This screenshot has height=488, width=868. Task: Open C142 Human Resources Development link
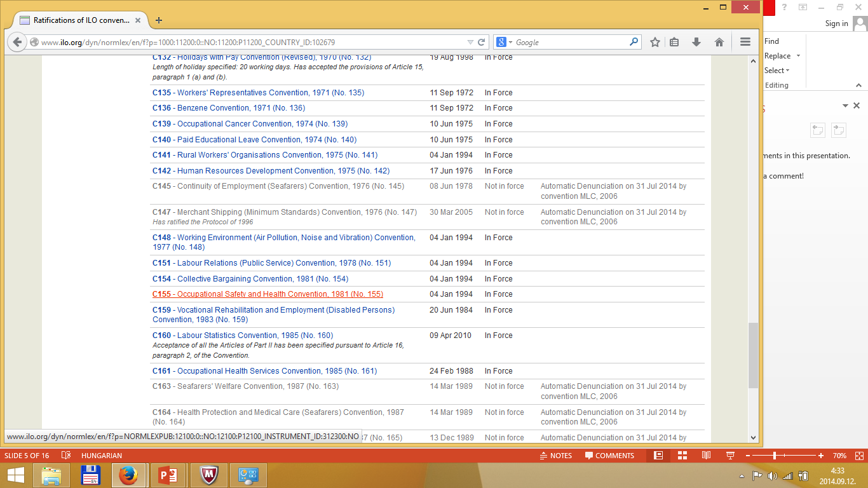point(271,171)
